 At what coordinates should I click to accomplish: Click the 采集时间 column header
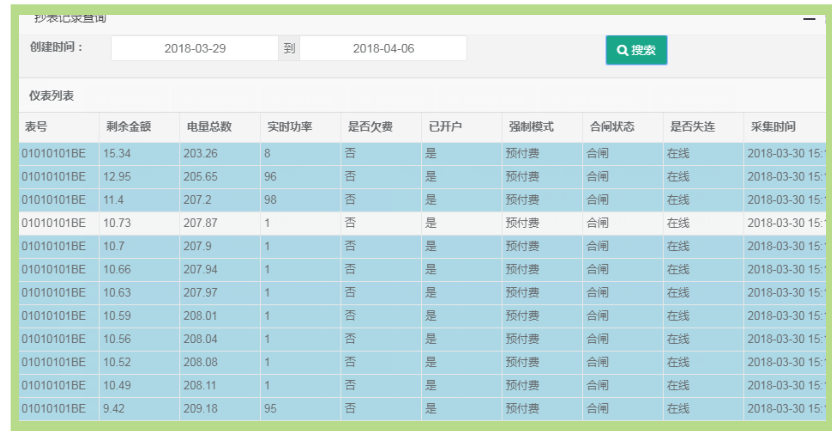tap(774, 127)
